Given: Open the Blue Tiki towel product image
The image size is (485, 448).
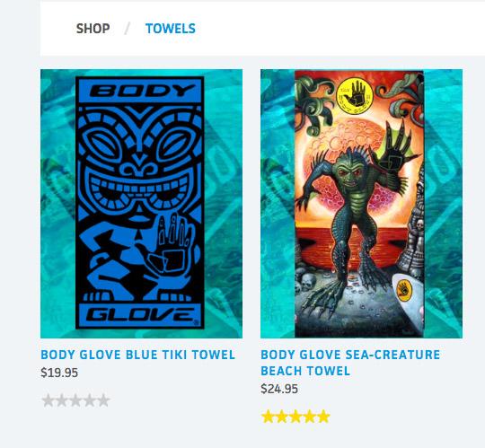Looking at the screenshot, I should (141, 204).
